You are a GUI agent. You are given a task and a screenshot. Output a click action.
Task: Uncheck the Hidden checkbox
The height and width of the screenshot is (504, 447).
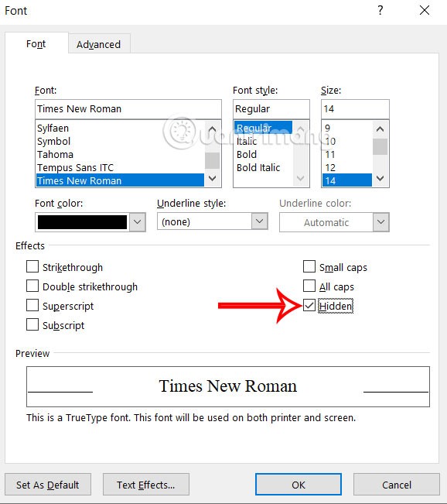pos(309,305)
